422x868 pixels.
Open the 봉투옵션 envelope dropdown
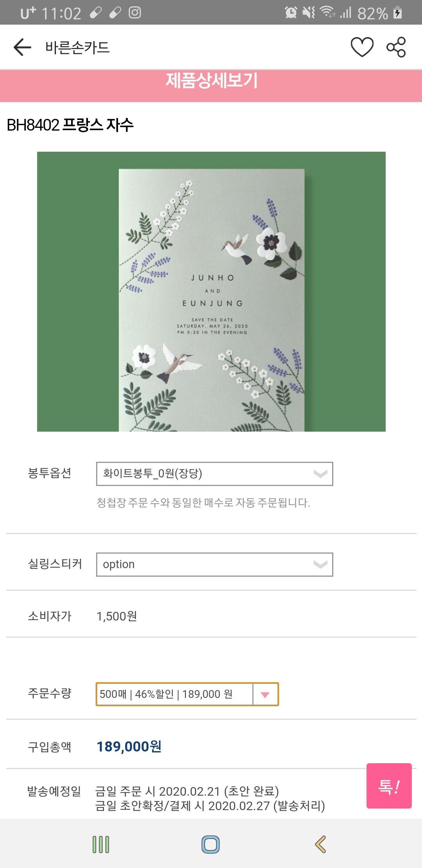[215, 473]
